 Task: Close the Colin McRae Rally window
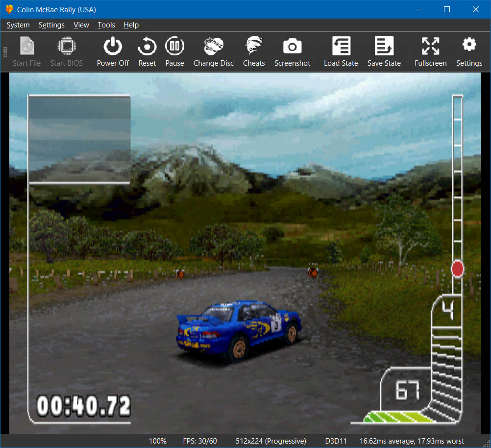pyautogui.click(x=476, y=9)
